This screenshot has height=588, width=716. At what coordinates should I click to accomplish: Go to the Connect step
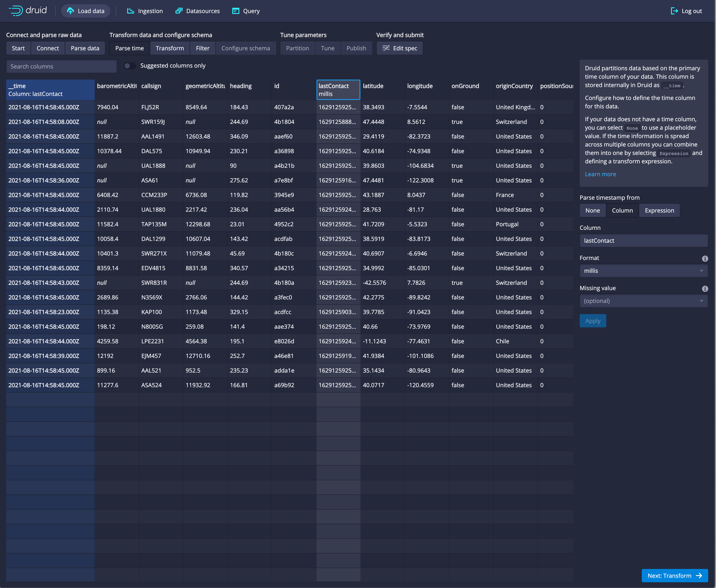(x=48, y=48)
